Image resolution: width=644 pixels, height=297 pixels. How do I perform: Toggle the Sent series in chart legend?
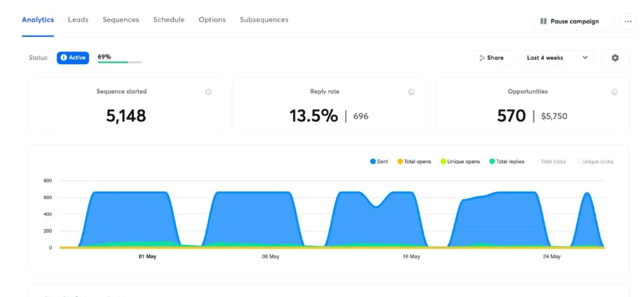(x=379, y=161)
